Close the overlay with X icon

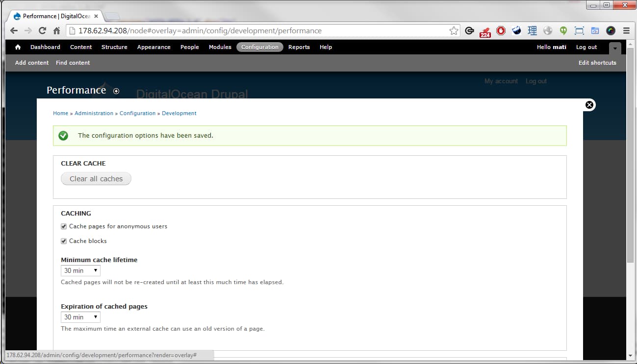[589, 105]
